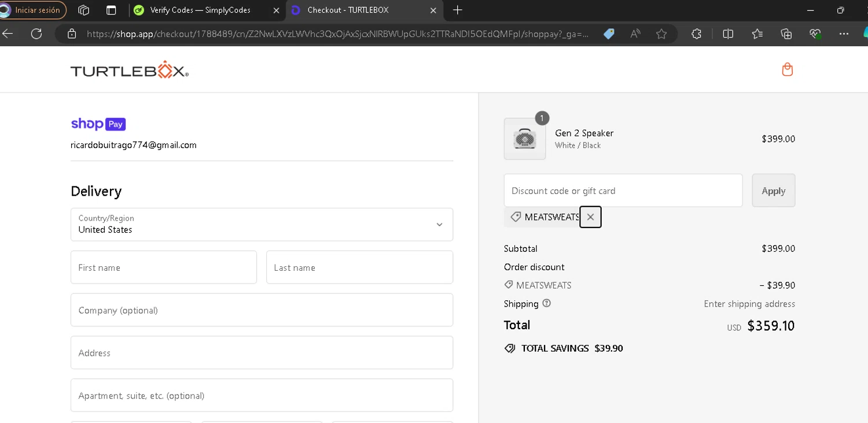Click the TURTLEBOX logo
The image size is (868, 423).
click(x=130, y=70)
